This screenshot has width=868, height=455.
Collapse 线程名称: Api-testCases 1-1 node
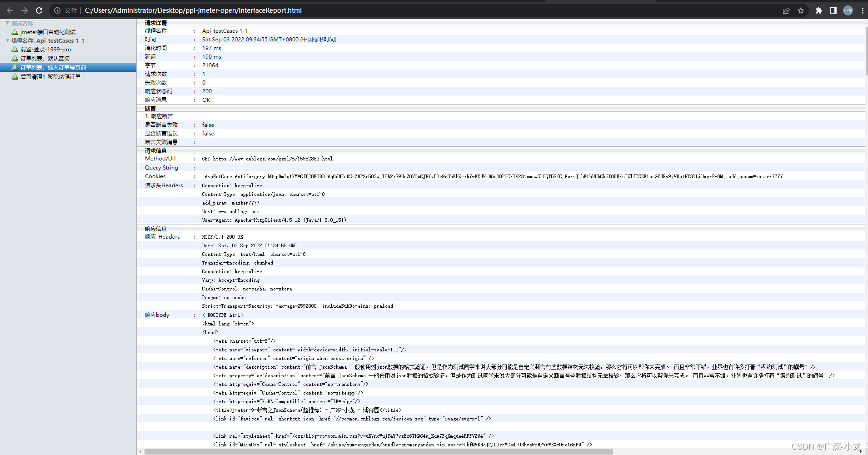pos(8,40)
